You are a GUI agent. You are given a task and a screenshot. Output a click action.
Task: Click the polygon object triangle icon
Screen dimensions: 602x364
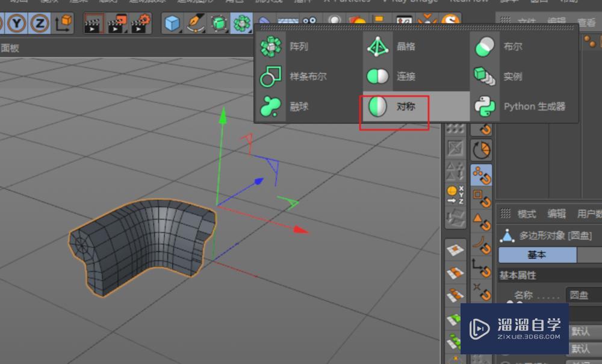pyautogui.click(x=507, y=235)
